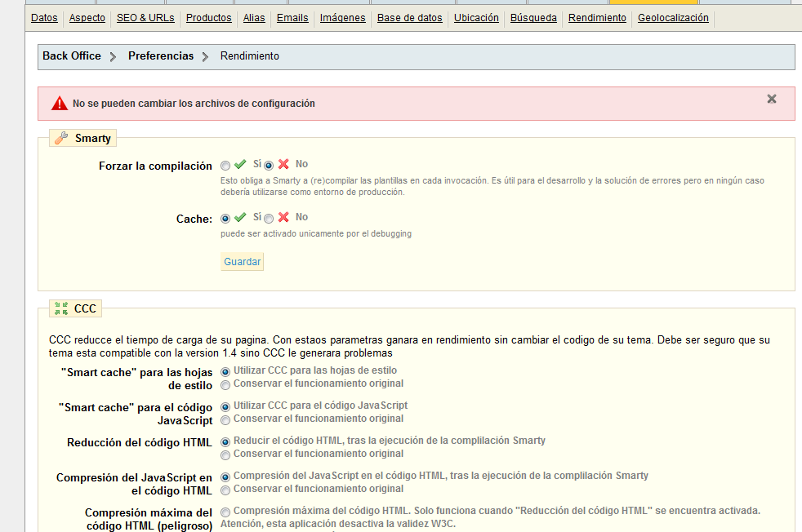Open the Rendimiento tab
Image resolution: width=802 pixels, height=532 pixels.
point(597,18)
